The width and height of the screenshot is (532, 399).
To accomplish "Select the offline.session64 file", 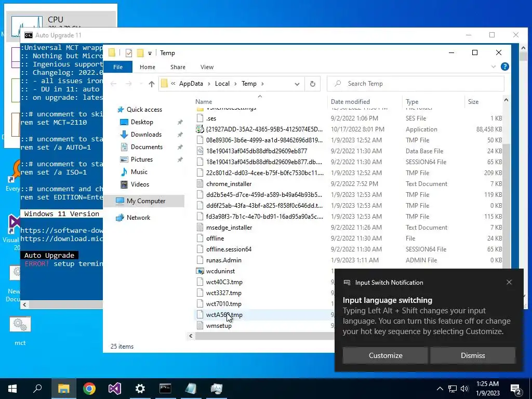I will point(229,249).
